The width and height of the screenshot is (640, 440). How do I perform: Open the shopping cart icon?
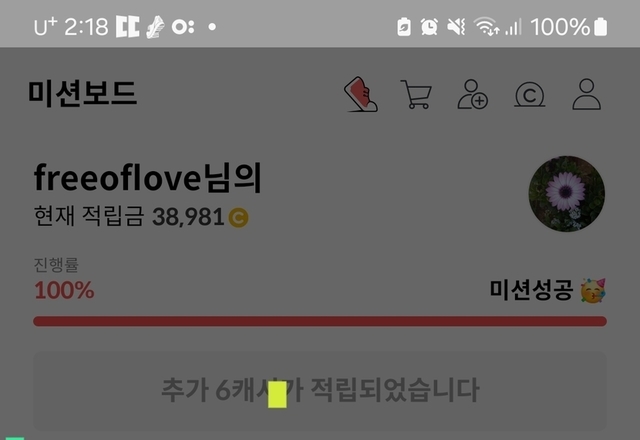coord(416,94)
